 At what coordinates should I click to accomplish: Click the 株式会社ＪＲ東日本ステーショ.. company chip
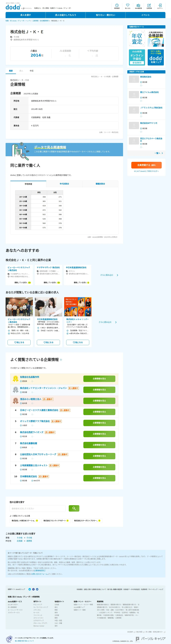point(25,520)
